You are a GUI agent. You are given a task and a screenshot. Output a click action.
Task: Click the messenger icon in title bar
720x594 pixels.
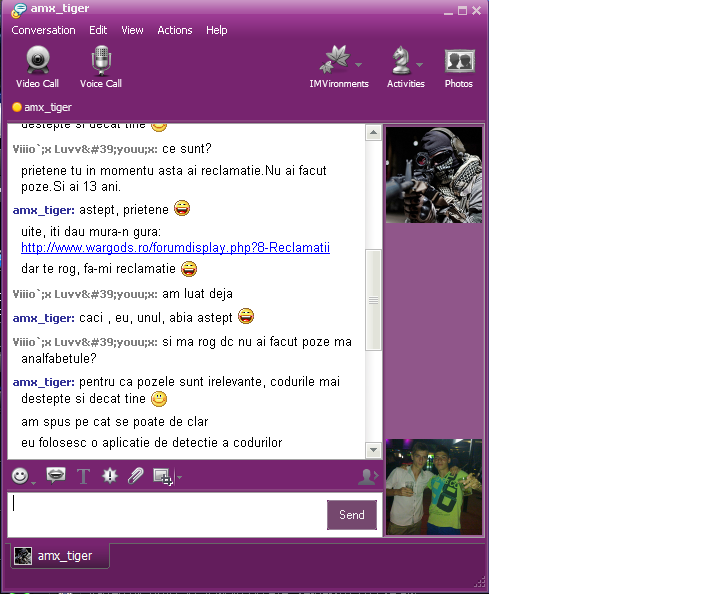tap(19, 10)
